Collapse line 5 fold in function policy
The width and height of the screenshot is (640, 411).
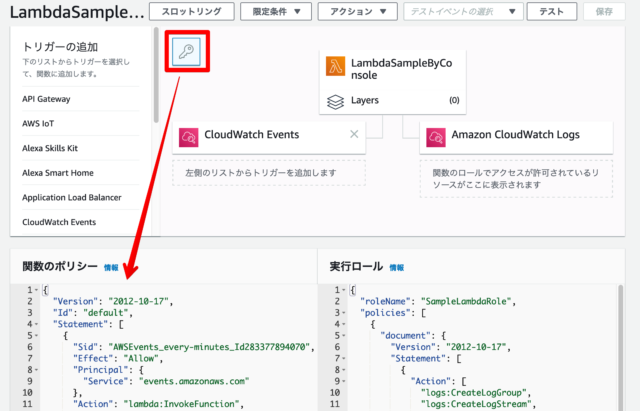click(36, 335)
